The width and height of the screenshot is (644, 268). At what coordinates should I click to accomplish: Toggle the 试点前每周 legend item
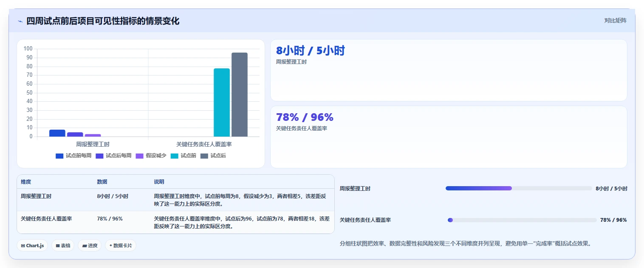[x=73, y=156]
